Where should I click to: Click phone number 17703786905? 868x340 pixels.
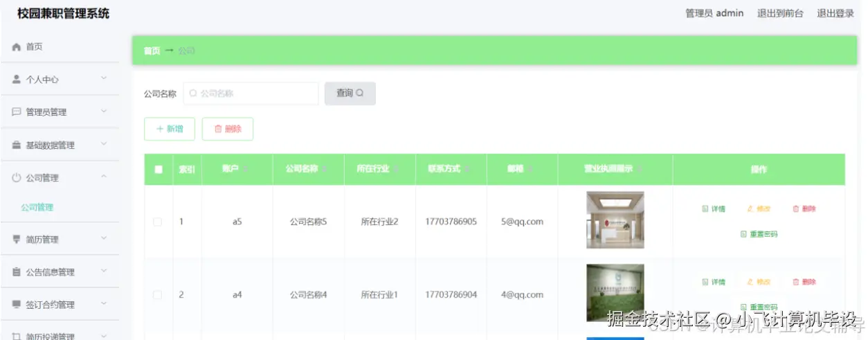[x=451, y=222]
